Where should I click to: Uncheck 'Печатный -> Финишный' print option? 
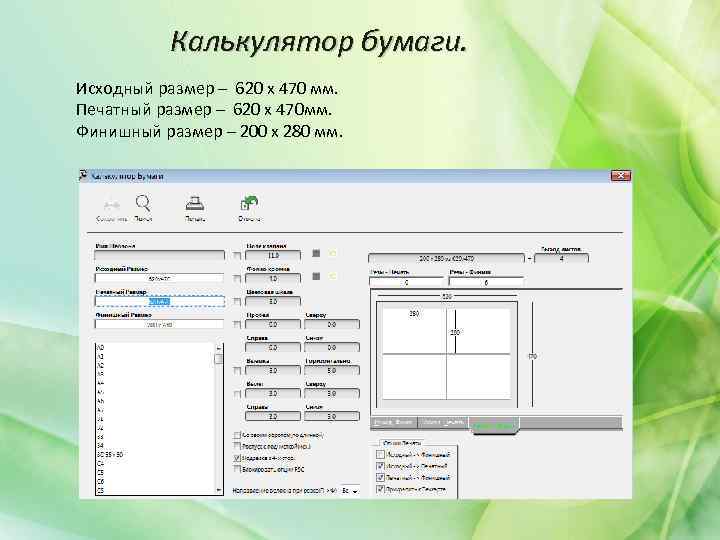coord(380,478)
